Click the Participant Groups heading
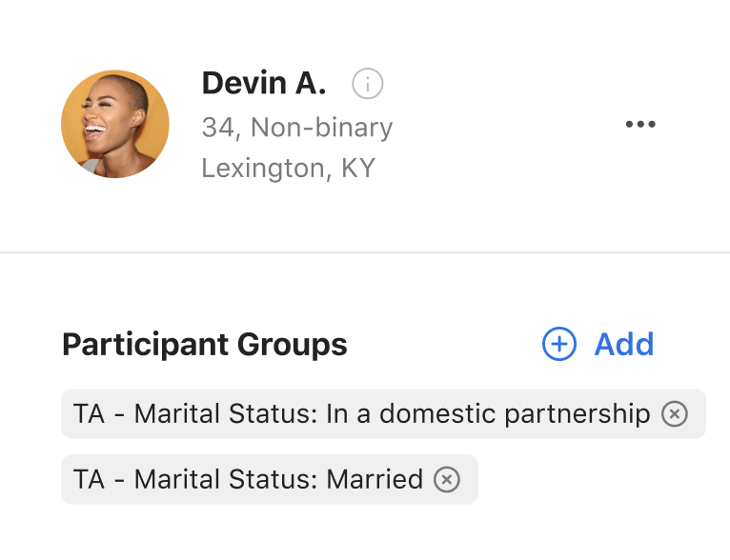Image resolution: width=730 pixels, height=560 pixels. (205, 344)
